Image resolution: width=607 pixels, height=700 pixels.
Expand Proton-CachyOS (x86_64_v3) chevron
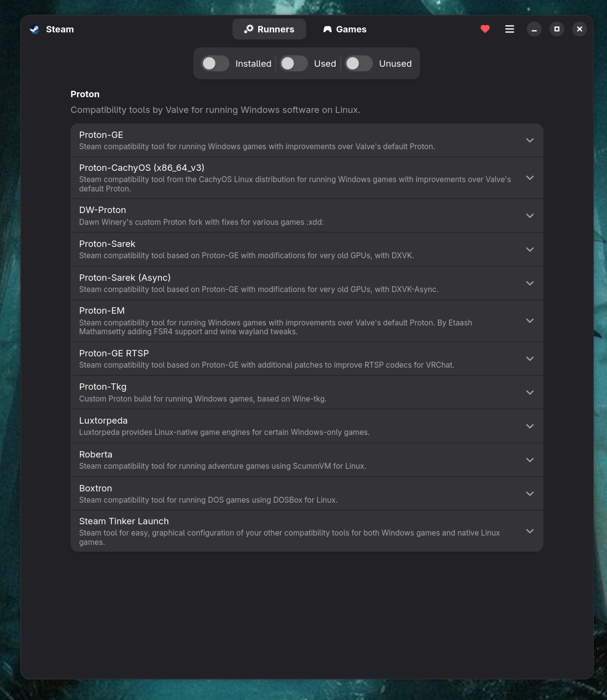(530, 178)
